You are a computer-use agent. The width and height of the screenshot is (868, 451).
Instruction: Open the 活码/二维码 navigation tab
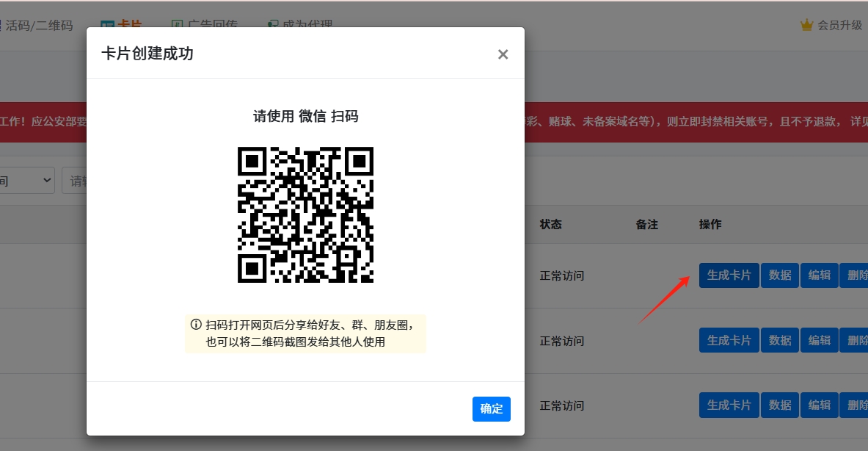click(39, 25)
